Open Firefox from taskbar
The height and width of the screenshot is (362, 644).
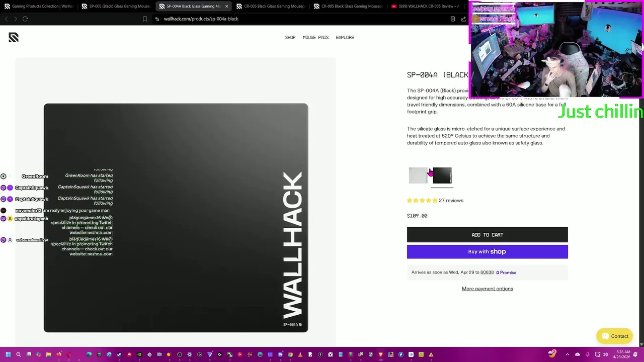pos(59,354)
